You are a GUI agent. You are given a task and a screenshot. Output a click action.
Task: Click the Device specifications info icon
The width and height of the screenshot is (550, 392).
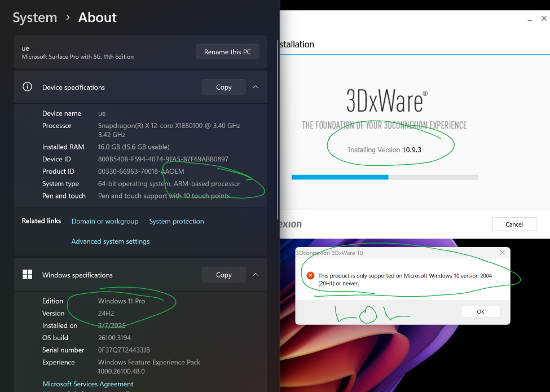pos(27,87)
